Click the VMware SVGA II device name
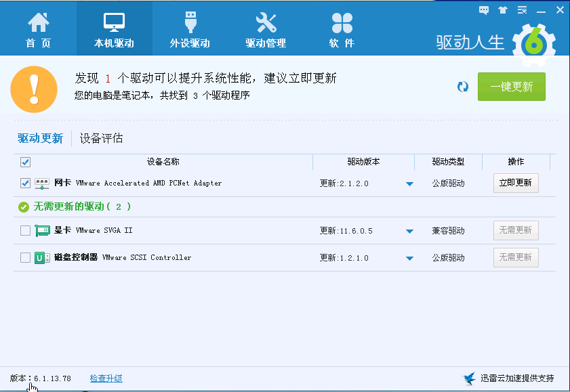Viewport: 570px width, 392px height. (104, 230)
